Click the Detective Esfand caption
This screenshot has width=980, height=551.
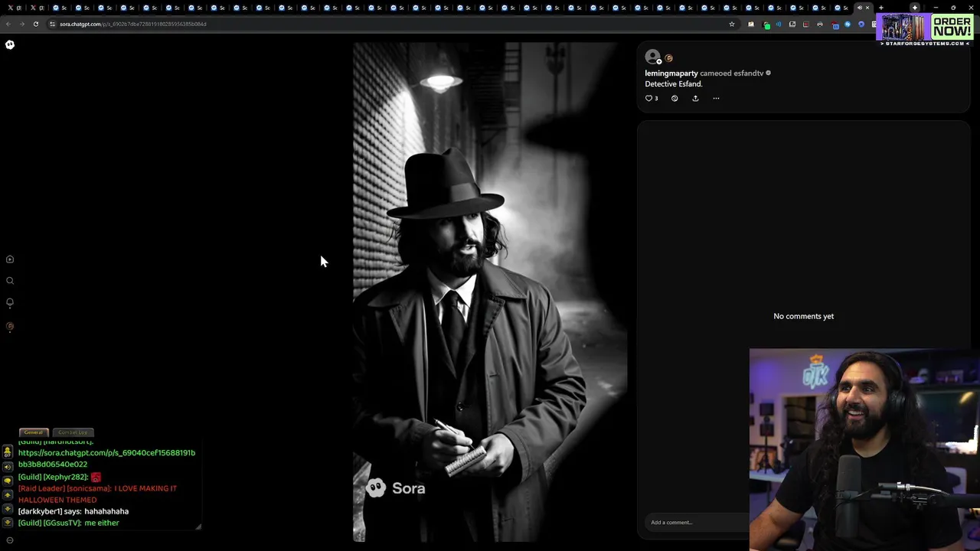(674, 84)
